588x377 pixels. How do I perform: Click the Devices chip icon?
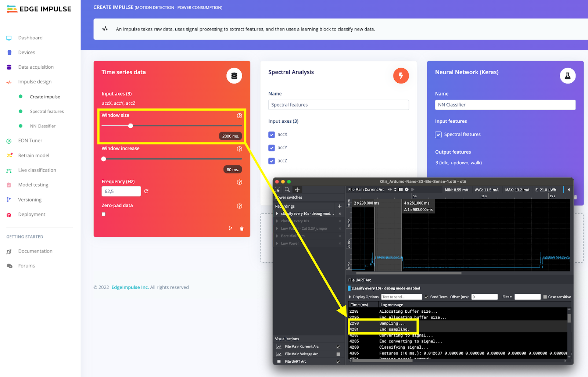(x=9, y=53)
